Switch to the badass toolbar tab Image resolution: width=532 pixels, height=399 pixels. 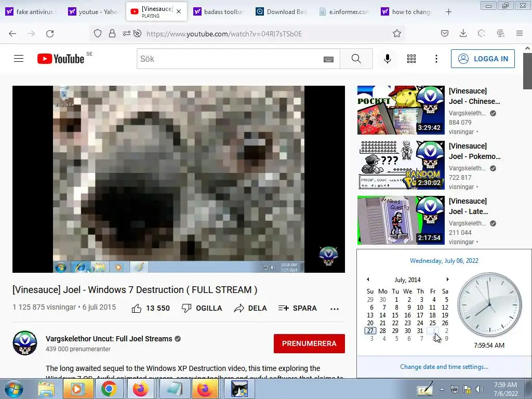pyautogui.click(x=219, y=11)
